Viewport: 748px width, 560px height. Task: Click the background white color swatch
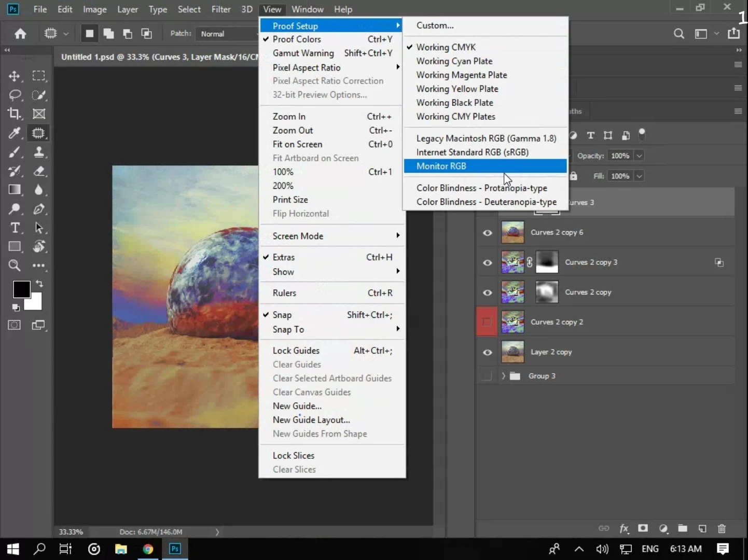pos(35,303)
